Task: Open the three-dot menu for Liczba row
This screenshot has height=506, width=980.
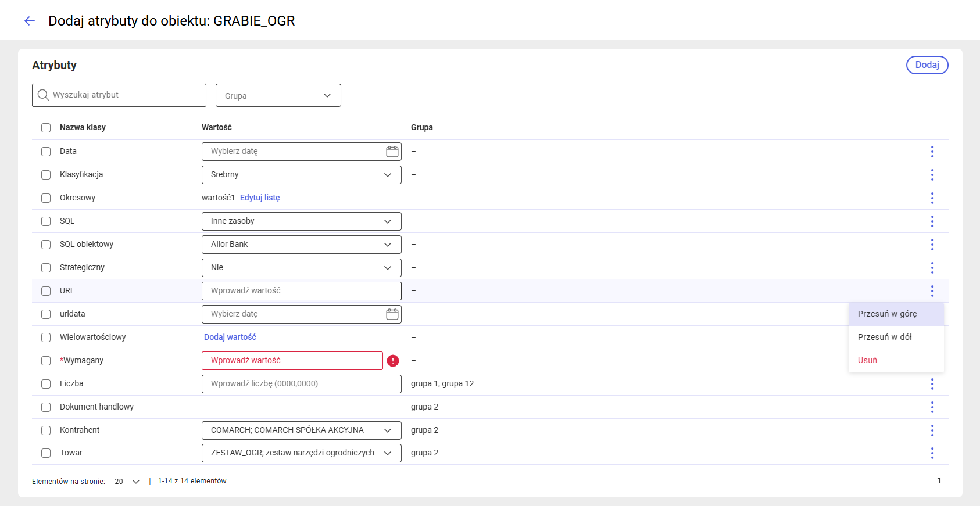Action: pos(932,384)
